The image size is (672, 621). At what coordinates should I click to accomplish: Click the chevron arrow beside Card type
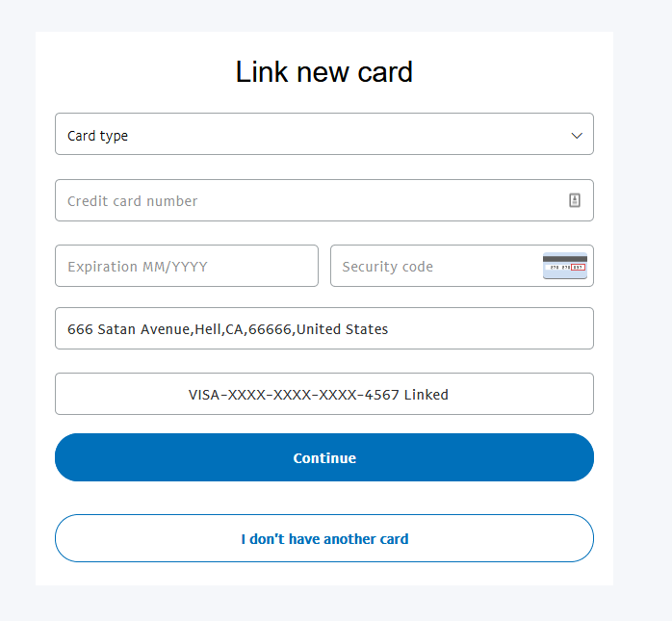tap(577, 136)
